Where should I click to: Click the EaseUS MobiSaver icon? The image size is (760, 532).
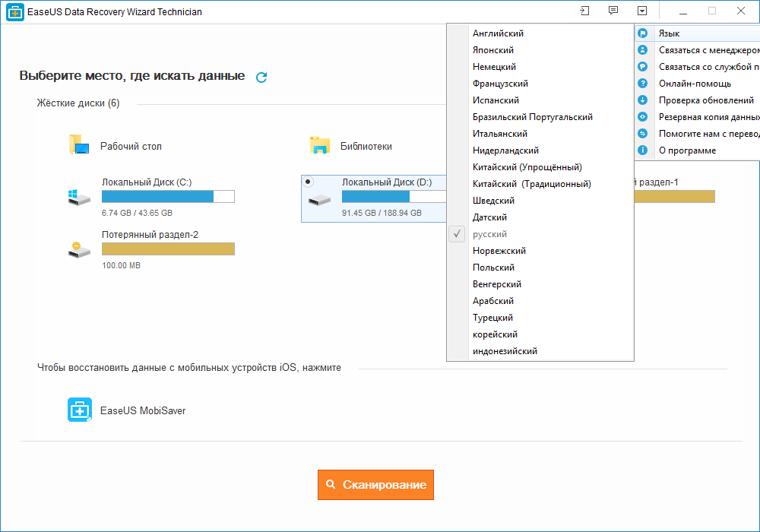80,410
